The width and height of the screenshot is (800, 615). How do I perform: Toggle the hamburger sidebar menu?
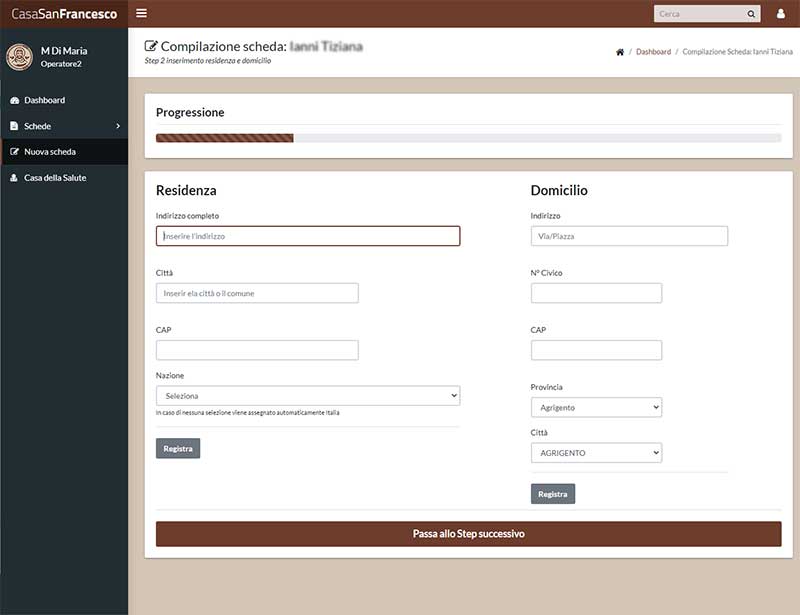pyautogui.click(x=141, y=13)
